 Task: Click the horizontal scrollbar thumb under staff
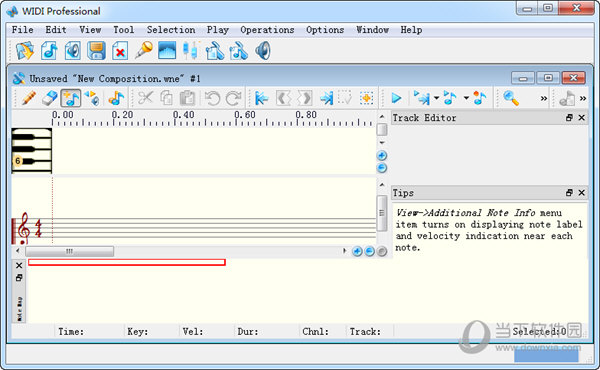click(69, 251)
